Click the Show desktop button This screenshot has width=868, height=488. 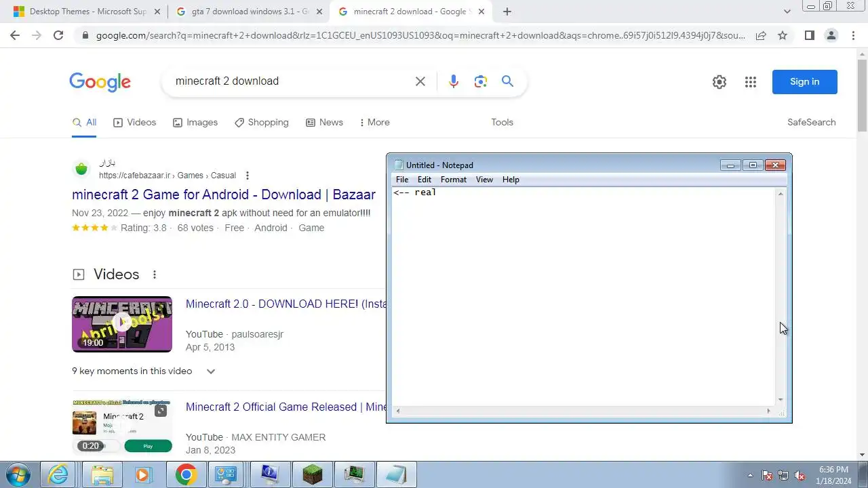click(863, 474)
